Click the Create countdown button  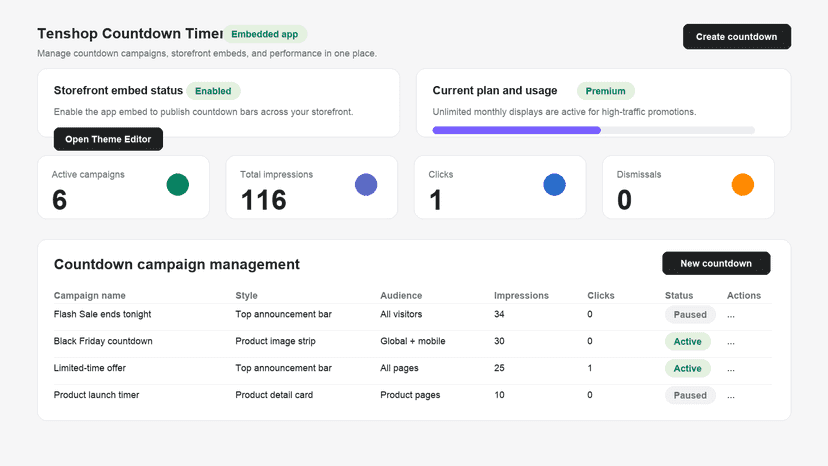737,36
